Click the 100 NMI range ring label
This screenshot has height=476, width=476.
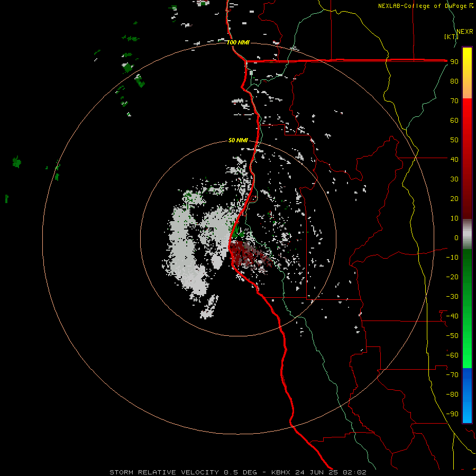(x=238, y=42)
